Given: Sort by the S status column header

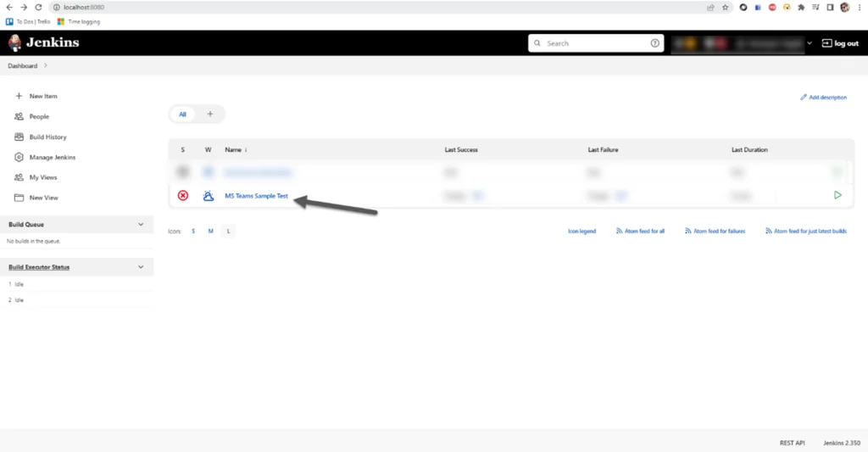Looking at the screenshot, I should pyautogui.click(x=183, y=149).
